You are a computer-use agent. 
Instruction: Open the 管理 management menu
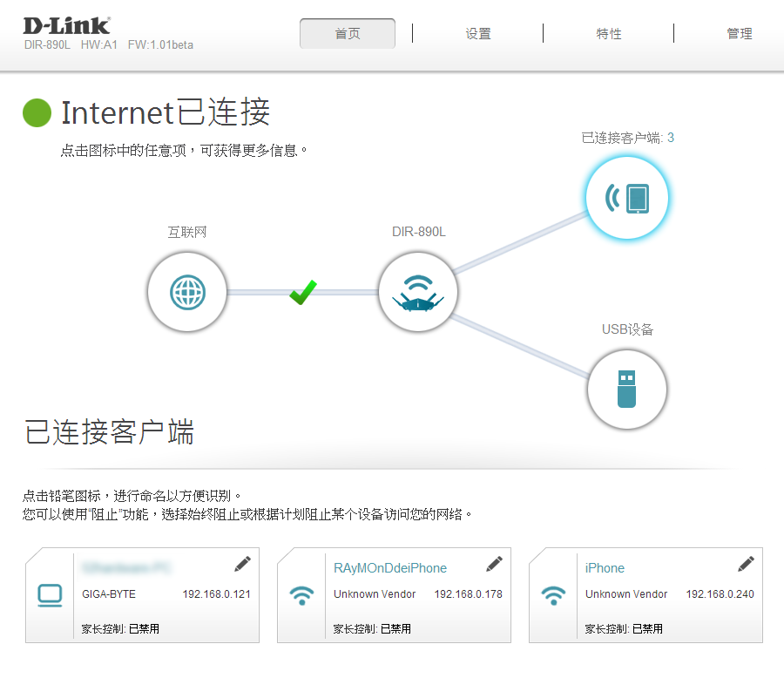coord(739,33)
